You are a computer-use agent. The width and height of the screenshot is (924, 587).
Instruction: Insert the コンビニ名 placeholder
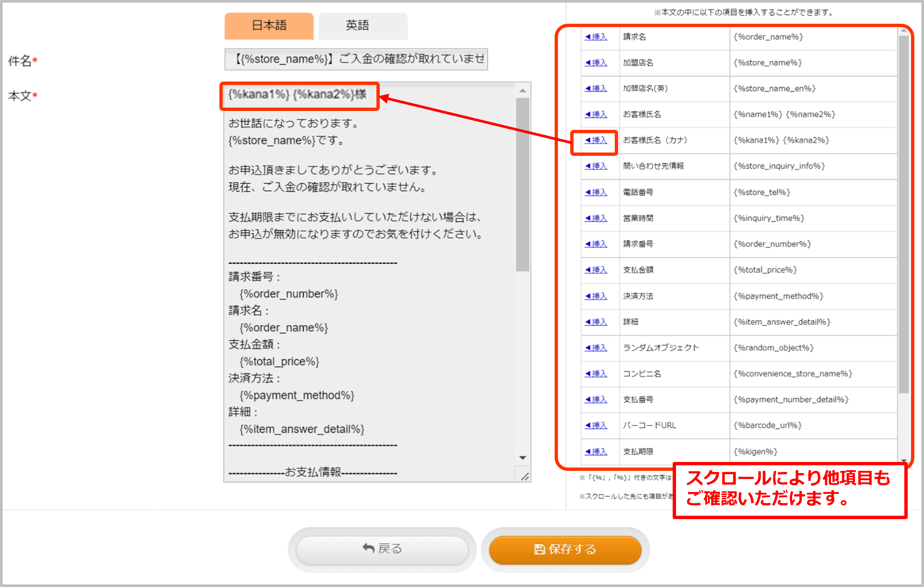(596, 373)
